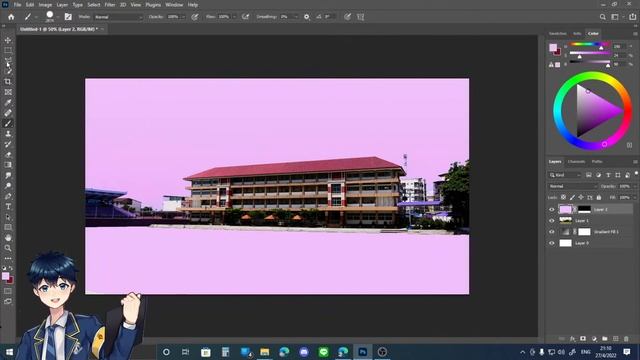Viewport: 640px width, 360px height.
Task: Open the Color panel flyout menu
Action: (635, 33)
